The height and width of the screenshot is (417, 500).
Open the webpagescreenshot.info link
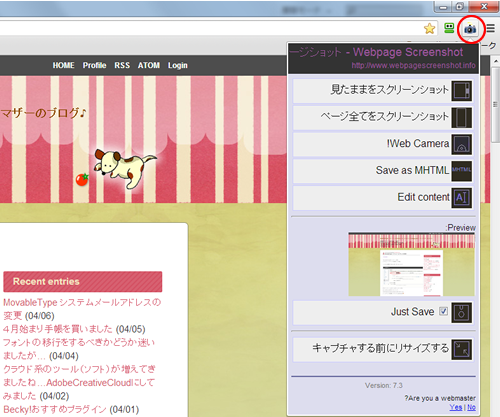click(414, 65)
